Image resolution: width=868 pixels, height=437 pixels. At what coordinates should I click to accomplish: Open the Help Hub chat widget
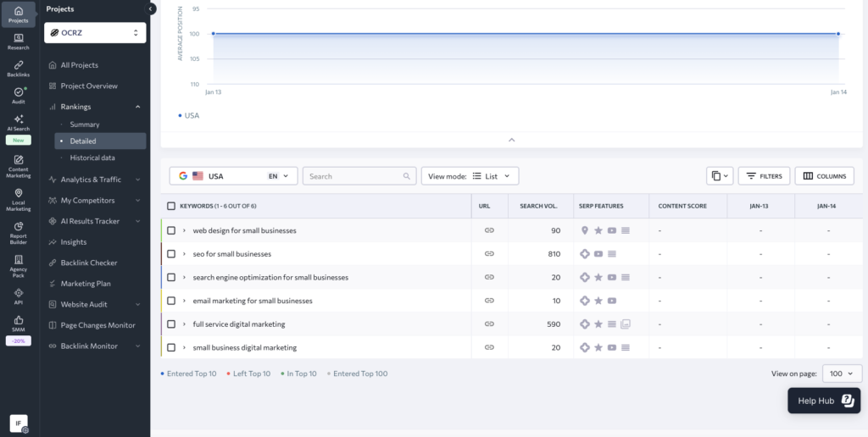pos(822,401)
